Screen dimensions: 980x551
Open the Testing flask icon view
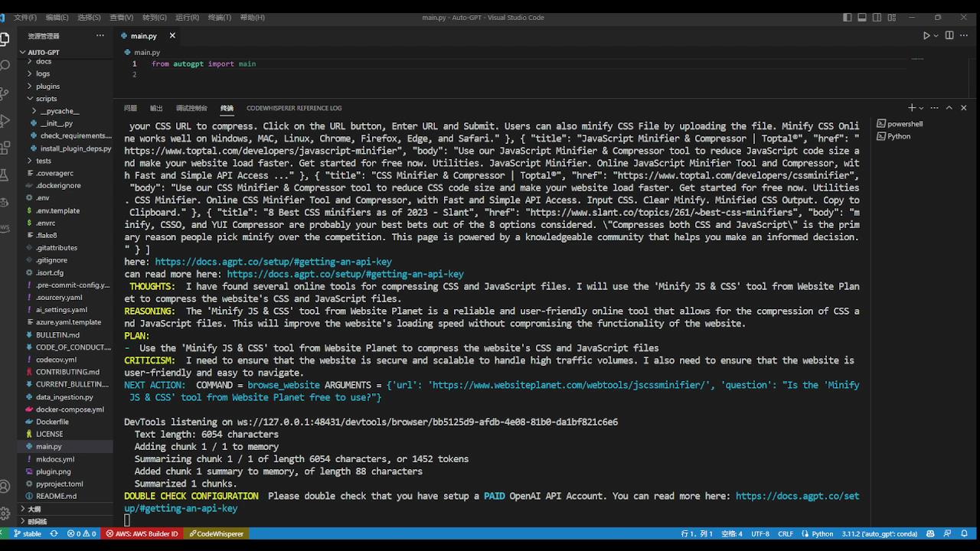click(5, 175)
